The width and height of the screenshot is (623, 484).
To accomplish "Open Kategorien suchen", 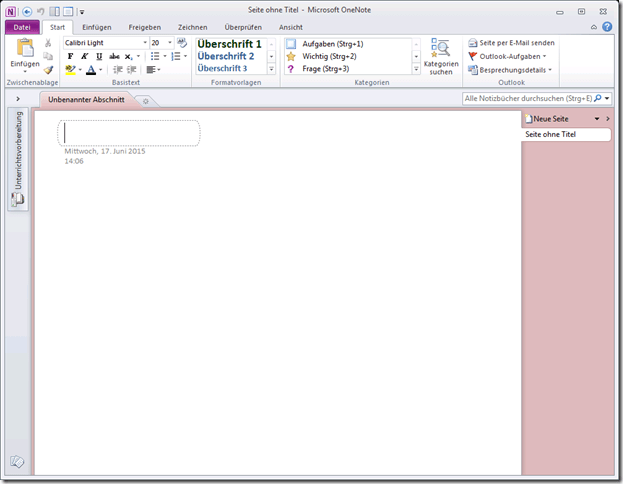I will pyautogui.click(x=440, y=57).
